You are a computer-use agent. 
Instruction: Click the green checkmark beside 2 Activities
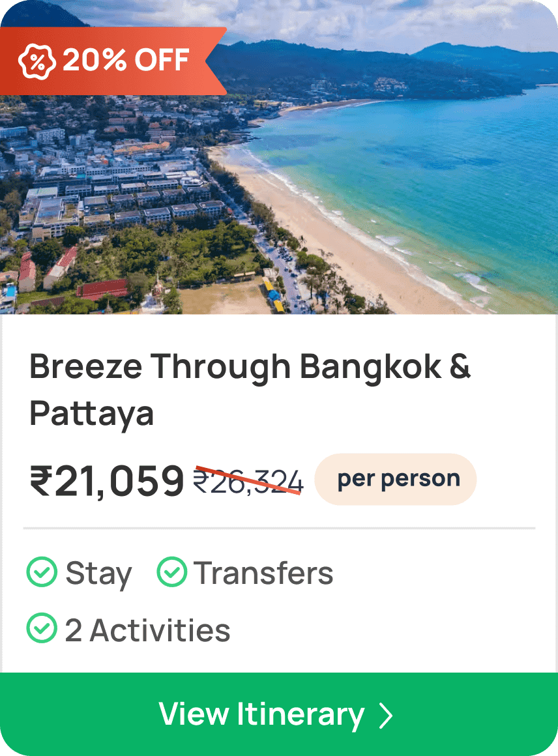(x=42, y=630)
